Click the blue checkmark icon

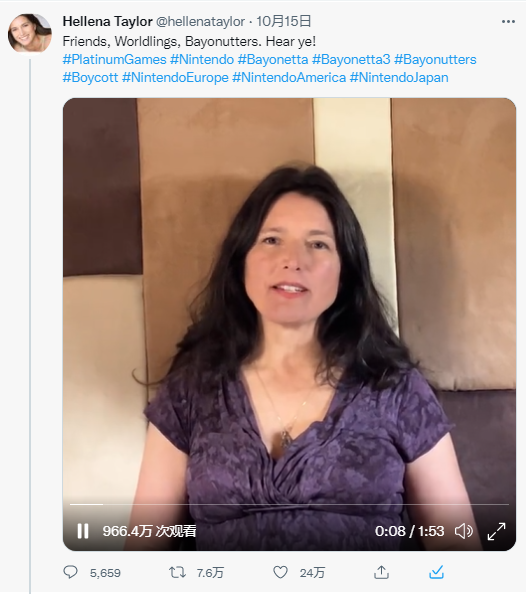[436, 572]
